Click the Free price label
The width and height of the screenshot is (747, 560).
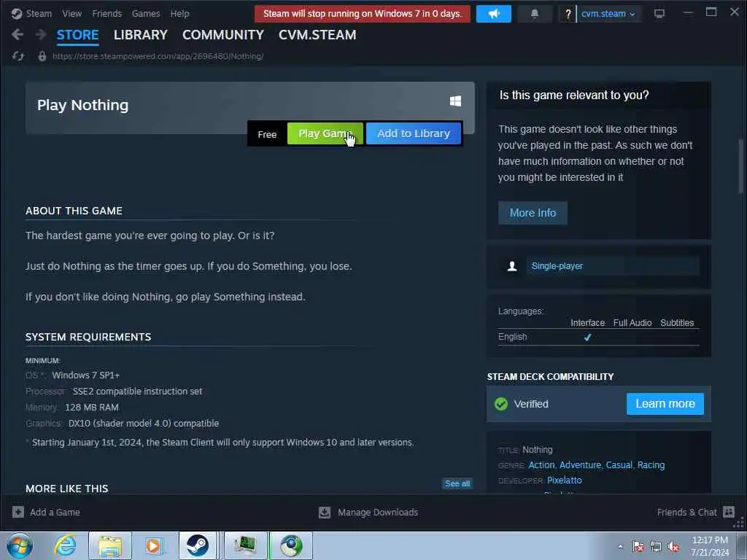(267, 134)
